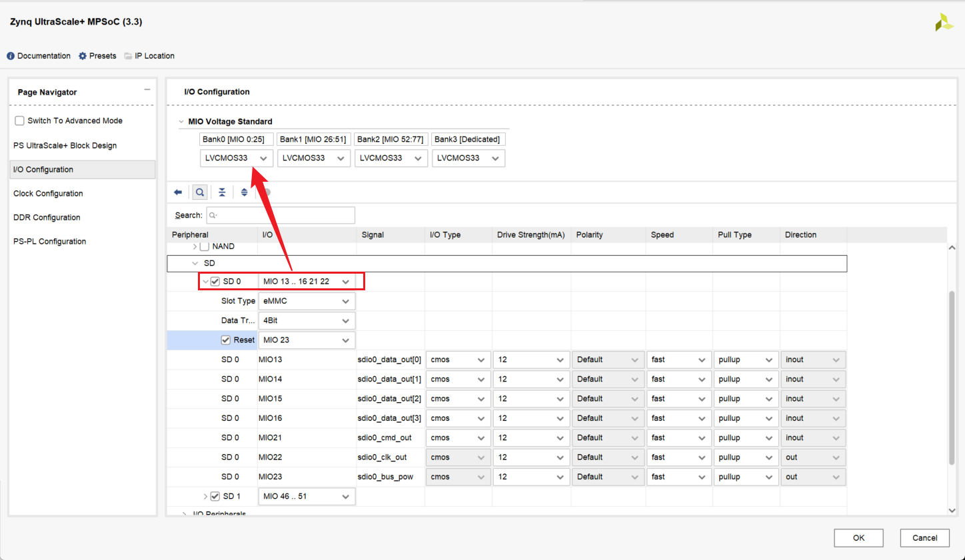Click the magnifier inside Search field

(x=213, y=216)
